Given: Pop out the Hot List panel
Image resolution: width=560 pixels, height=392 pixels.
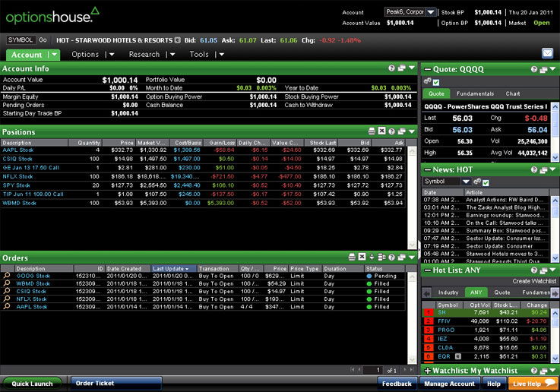Looking at the screenshot, I should click(x=543, y=270).
